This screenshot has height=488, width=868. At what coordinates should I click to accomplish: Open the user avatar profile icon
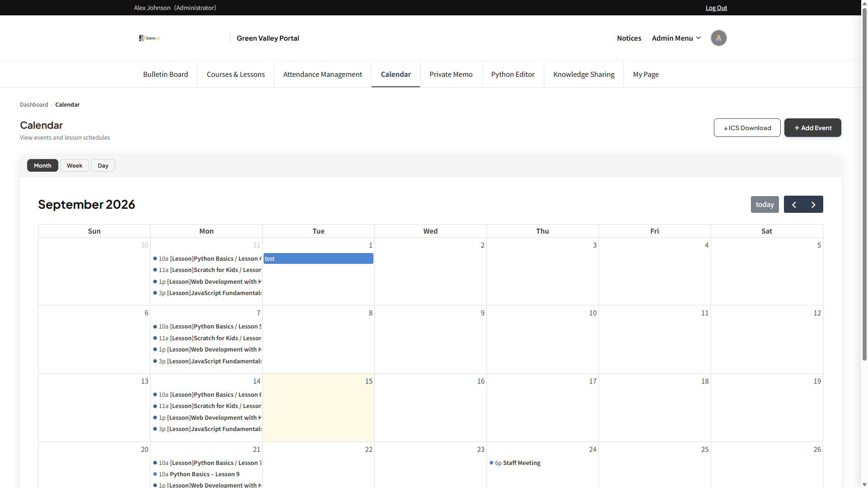point(718,38)
